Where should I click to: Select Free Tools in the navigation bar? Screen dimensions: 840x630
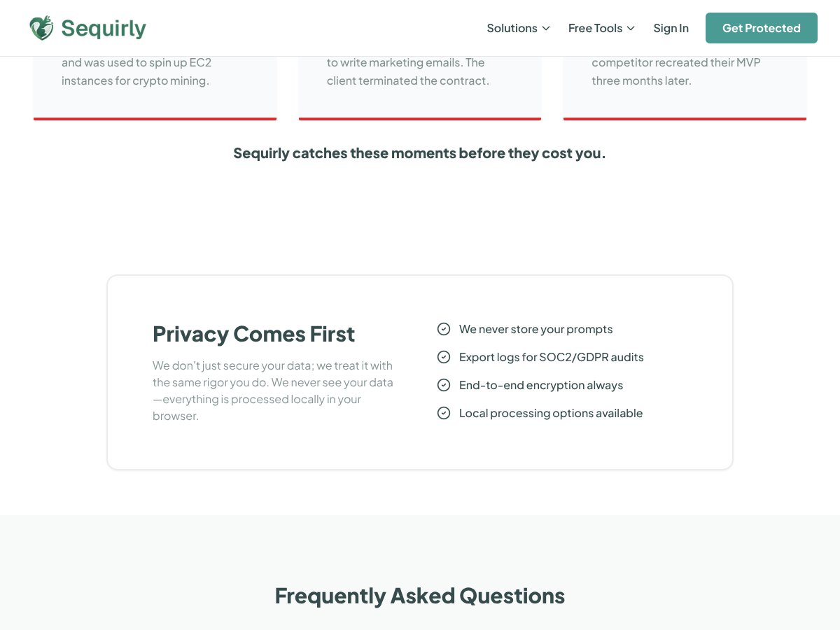[594, 28]
